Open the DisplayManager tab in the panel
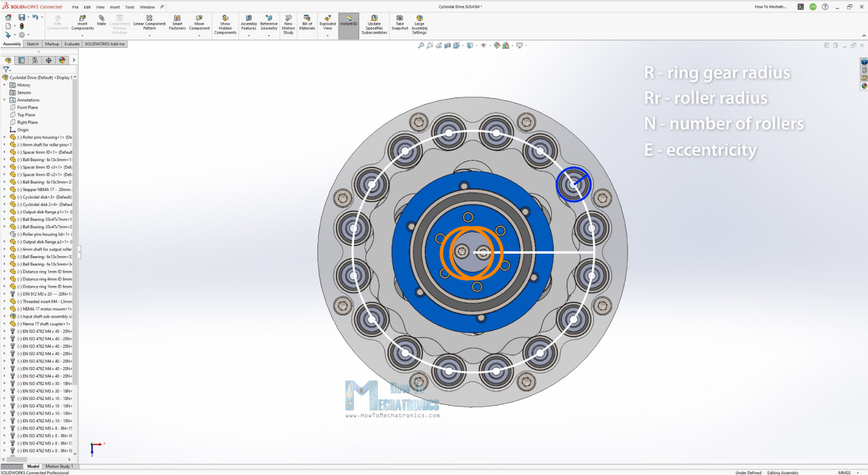The width and height of the screenshot is (868, 475). 62,60
